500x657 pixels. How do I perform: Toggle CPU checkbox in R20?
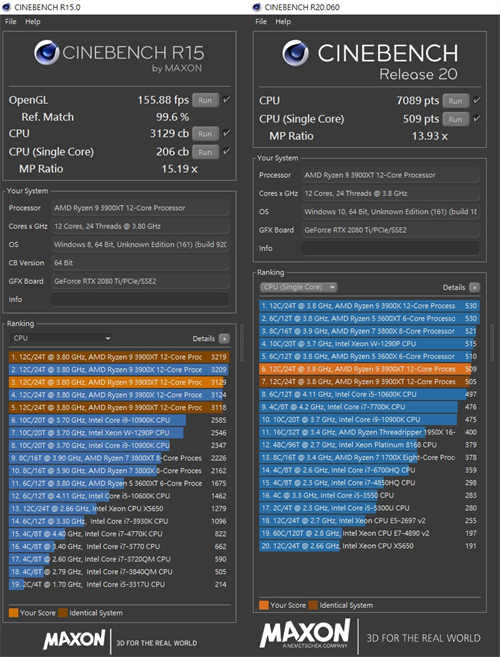477,101
